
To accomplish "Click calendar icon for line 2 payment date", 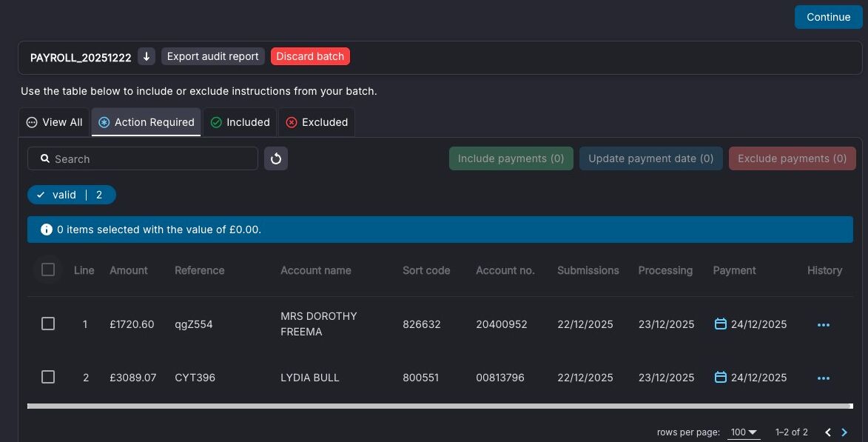I will [x=720, y=377].
